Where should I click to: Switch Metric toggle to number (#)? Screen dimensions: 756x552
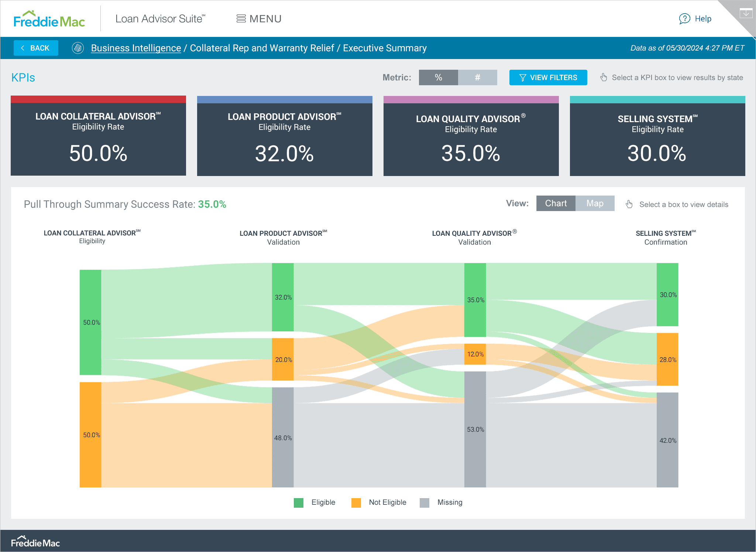(477, 77)
